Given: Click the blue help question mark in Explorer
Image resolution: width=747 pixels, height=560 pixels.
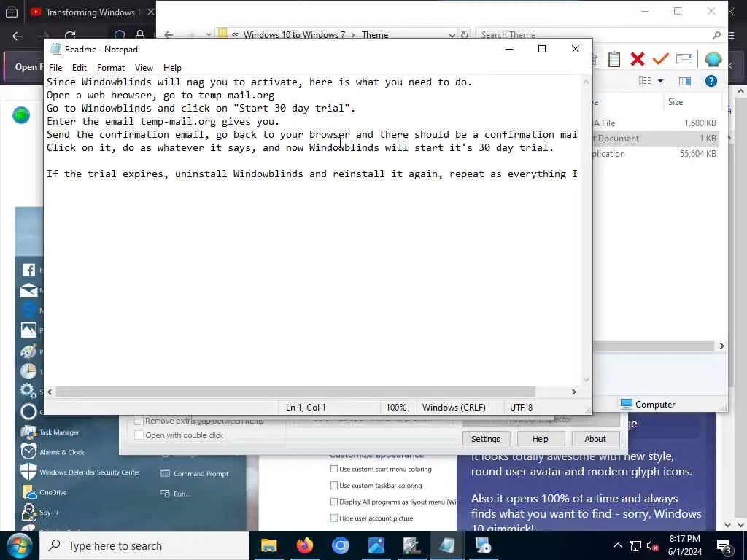Looking at the screenshot, I should (x=711, y=81).
